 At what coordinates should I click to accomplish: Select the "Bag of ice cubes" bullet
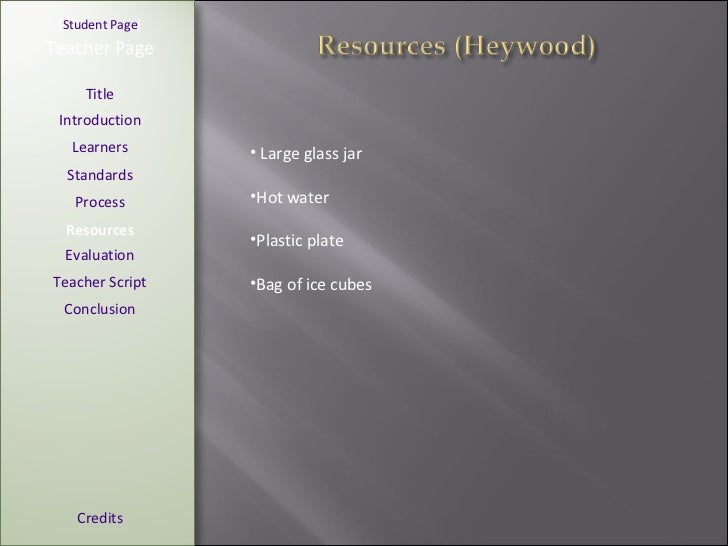pos(311,285)
